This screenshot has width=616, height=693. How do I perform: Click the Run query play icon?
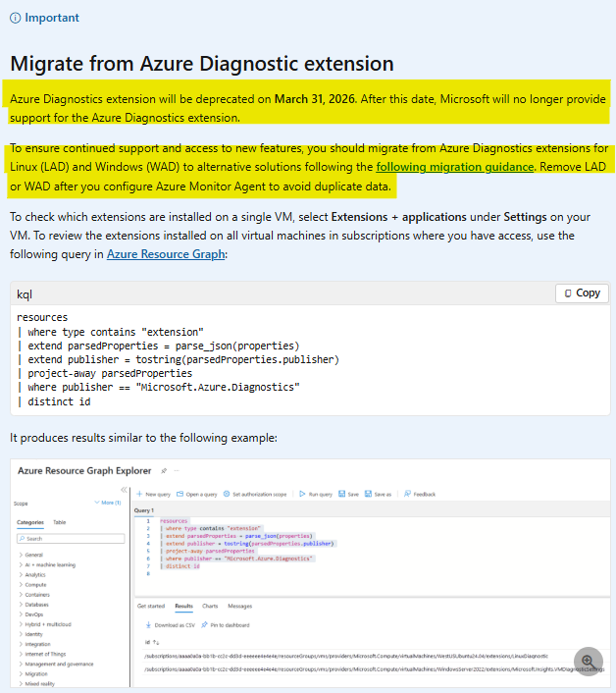[x=302, y=494]
